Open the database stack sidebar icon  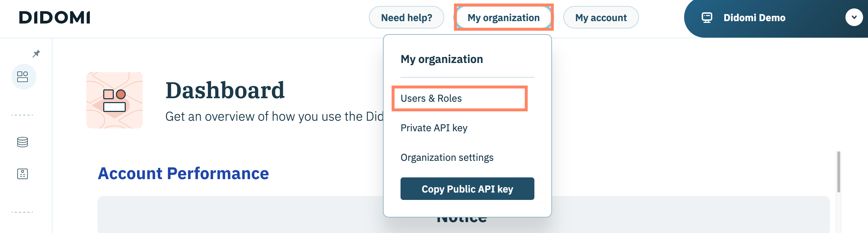pos(23,142)
